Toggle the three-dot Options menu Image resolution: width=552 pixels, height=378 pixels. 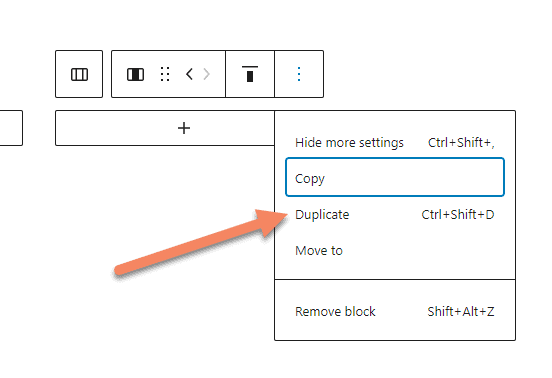tap(299, 74)
